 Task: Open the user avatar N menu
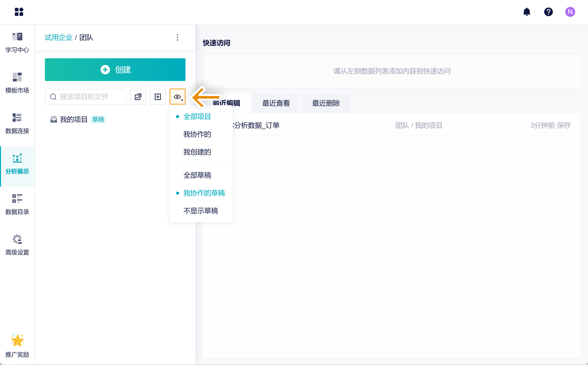[x=570, y=12]
